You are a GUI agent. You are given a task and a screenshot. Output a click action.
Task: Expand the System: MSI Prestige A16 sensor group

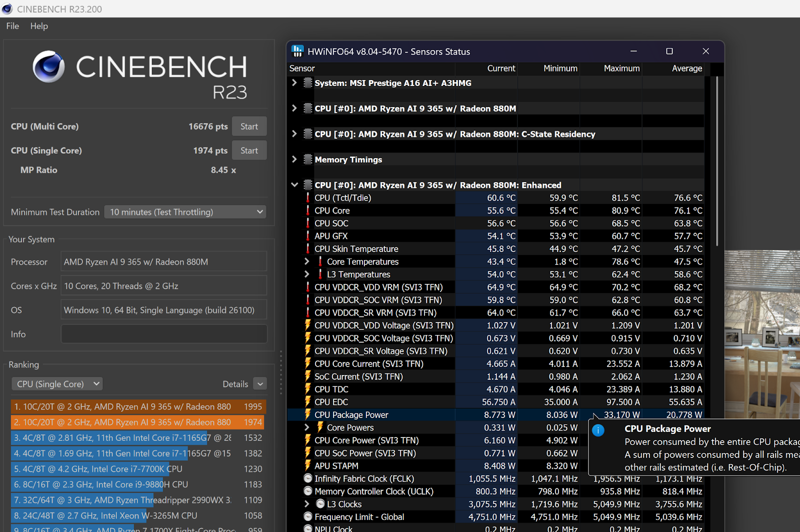point(294,82)
